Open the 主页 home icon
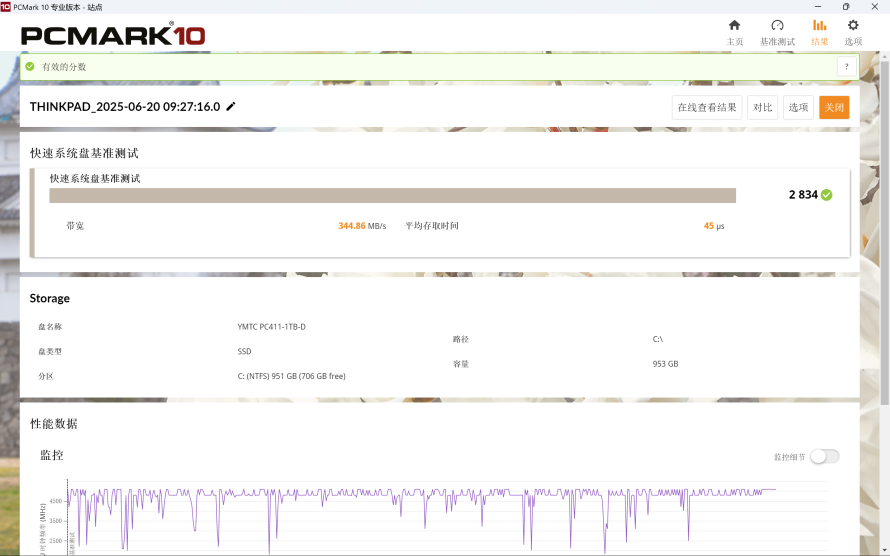Screen dimensions: 890x556 coord(734,25)
